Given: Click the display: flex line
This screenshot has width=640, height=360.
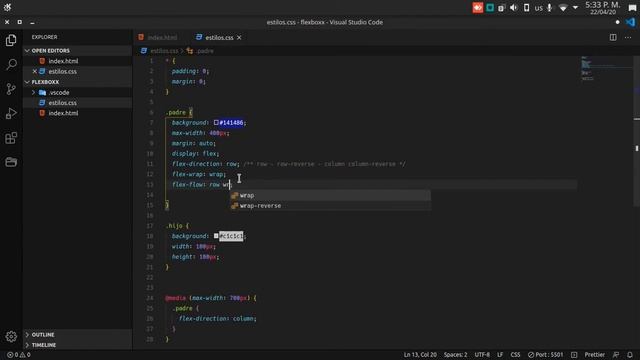Looking at the screenshot, I should coord(196,153).
